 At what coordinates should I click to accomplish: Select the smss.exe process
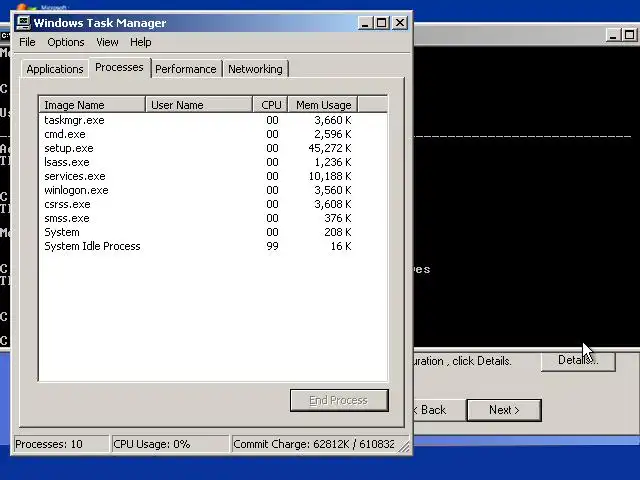pyautogui.click(x=213, y=218)
